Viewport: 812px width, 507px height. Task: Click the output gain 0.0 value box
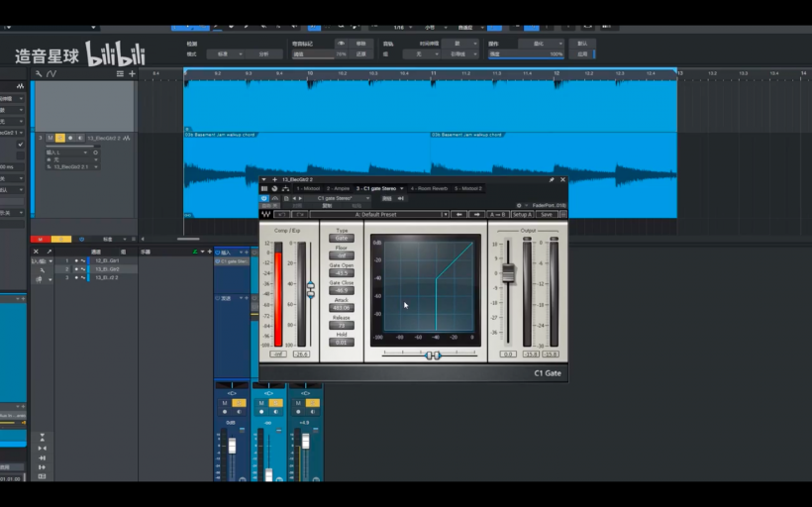click(507, 355)
